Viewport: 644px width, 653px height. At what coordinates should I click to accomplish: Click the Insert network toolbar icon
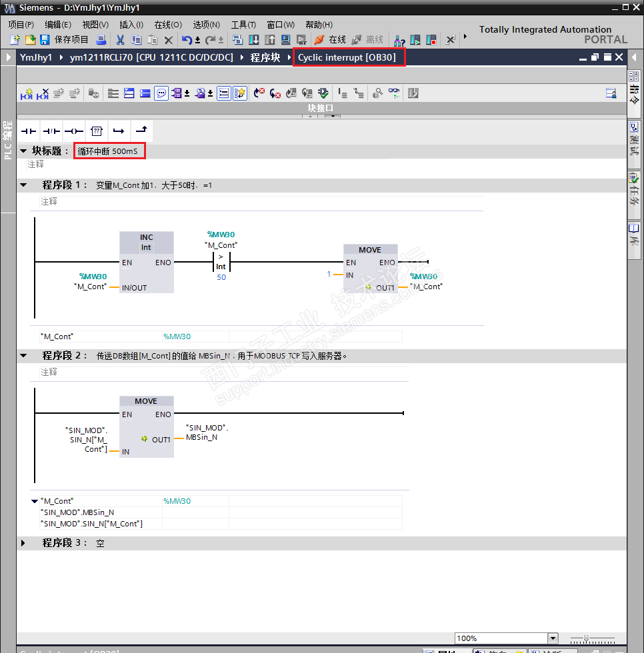click(x=27, y=94)
